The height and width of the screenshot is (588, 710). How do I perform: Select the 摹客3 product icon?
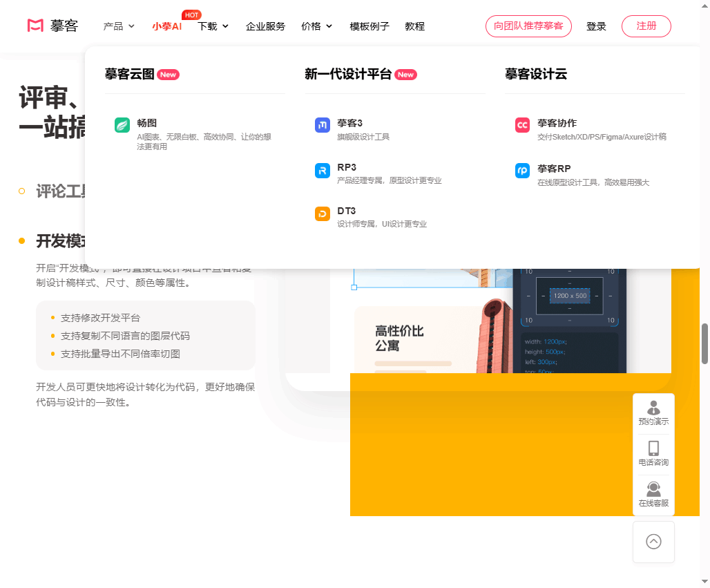pyautogui.click(x=322, y=125)
